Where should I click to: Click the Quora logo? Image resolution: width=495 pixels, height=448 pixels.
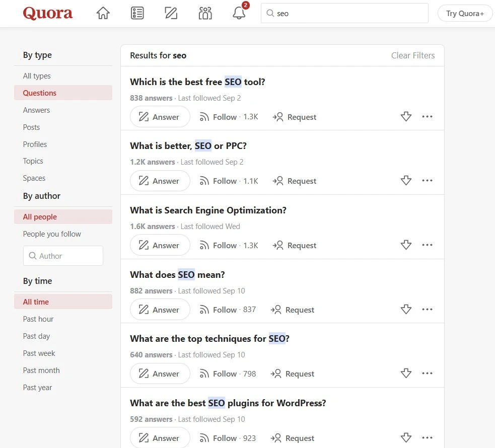[x=47, y=13]
